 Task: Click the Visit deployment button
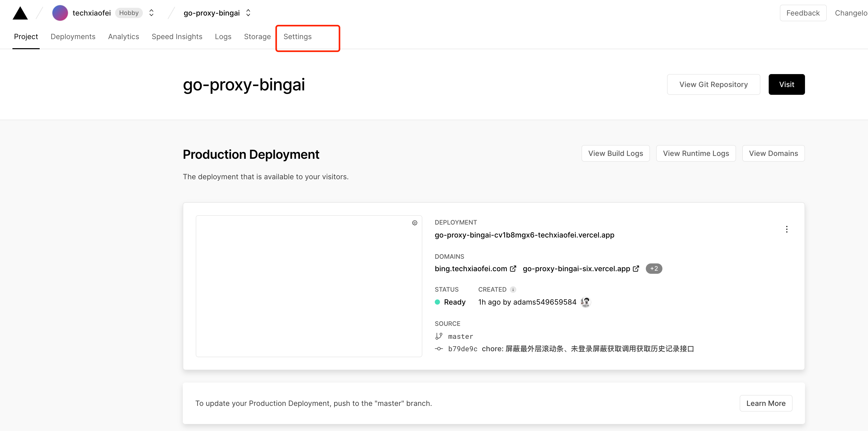click(787, 84)
